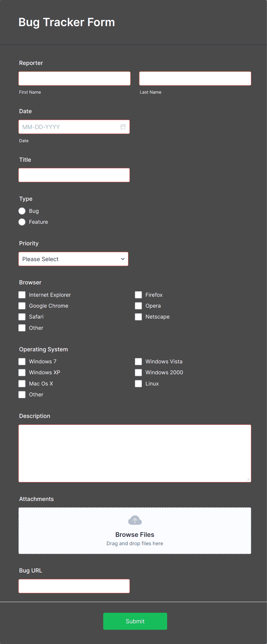Screen dimensions: 267x644
Task: Open the Priority dropdown
Action: [x=73, y=259]
